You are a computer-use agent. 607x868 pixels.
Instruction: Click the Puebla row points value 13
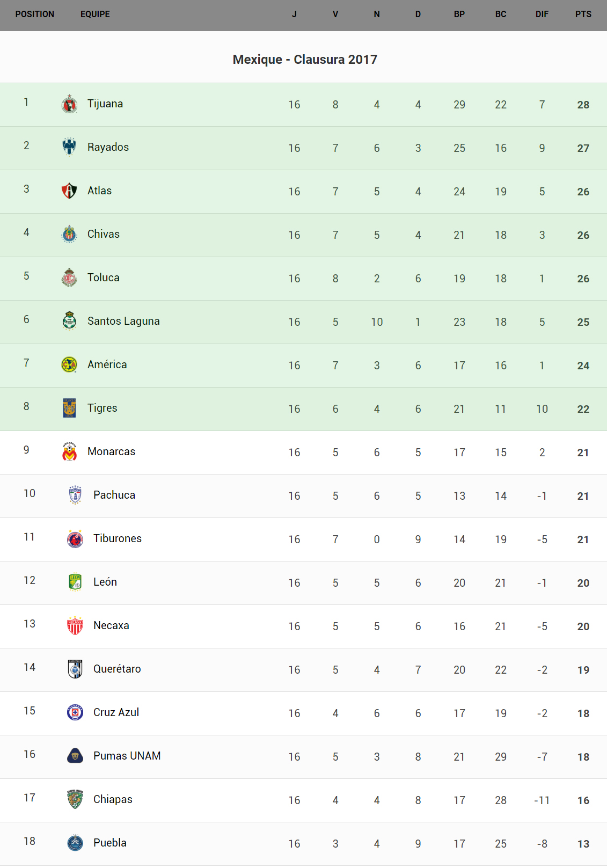coord(583,844)
